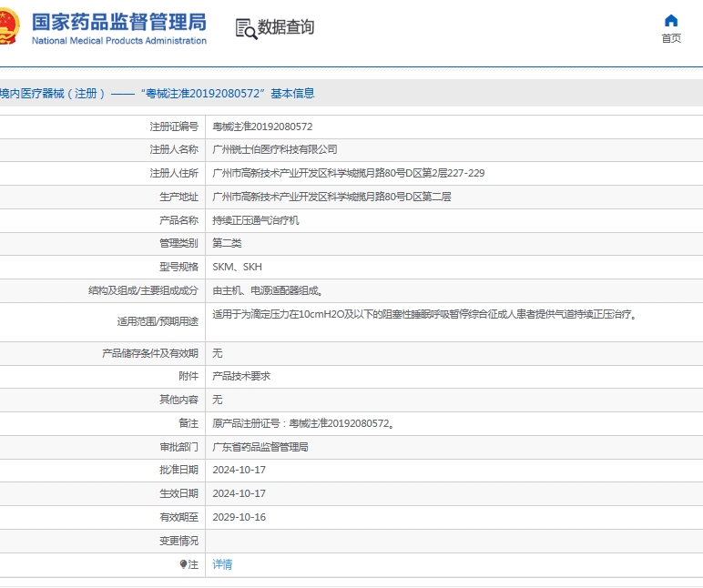
Task: Click the 生效日期 label
Action: coord(178,494)
